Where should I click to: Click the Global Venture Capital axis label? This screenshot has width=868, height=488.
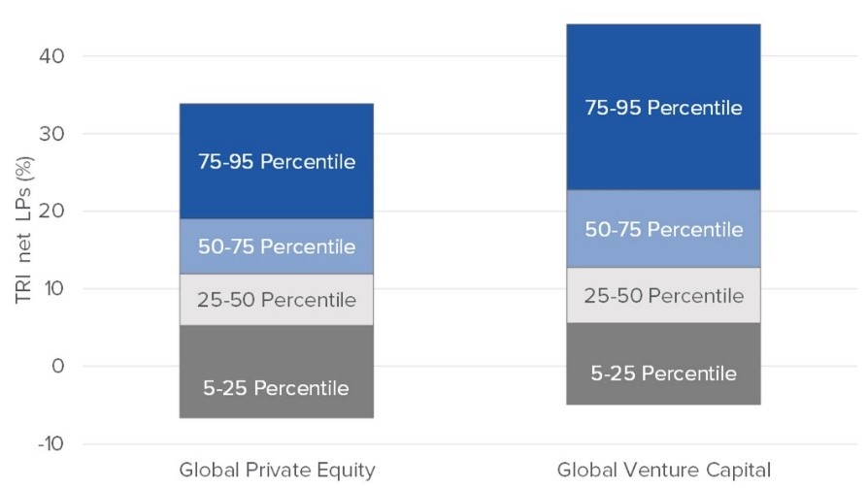click(x=663, y=471)
